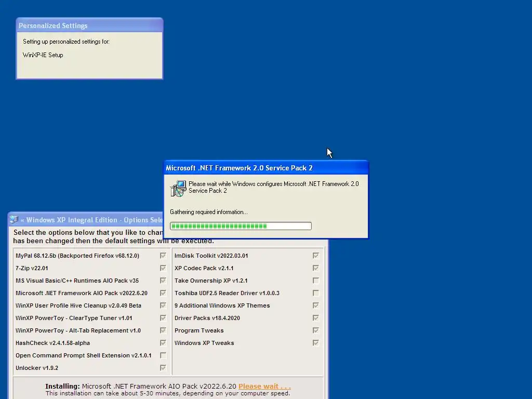Toggle the XP Codec Pack checkbox
Screen dimensions: 532x399
316,268
